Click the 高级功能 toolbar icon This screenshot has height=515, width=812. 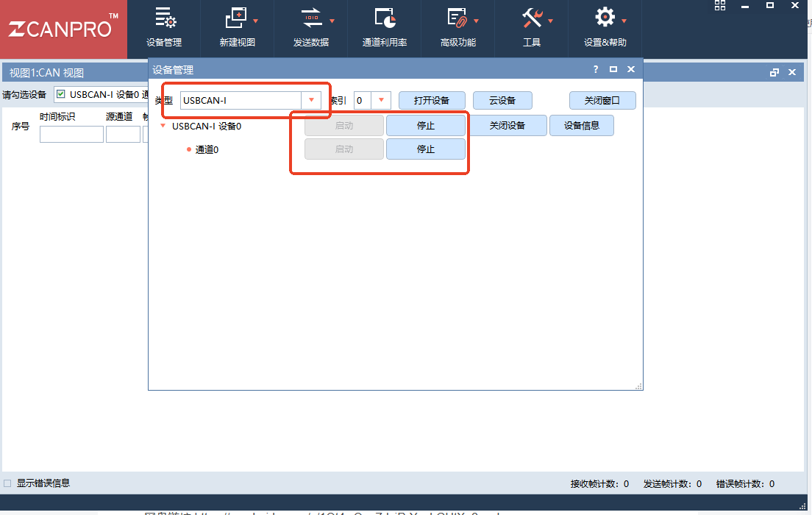457,18
